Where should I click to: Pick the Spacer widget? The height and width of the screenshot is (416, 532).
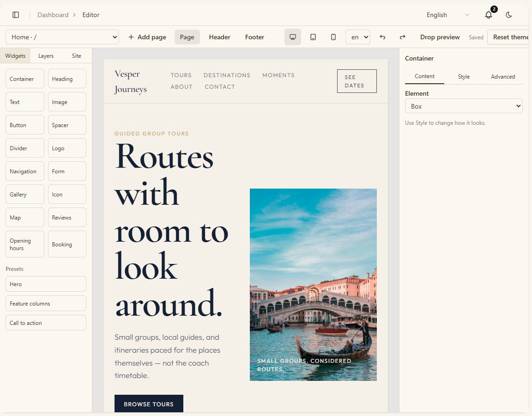67,125
